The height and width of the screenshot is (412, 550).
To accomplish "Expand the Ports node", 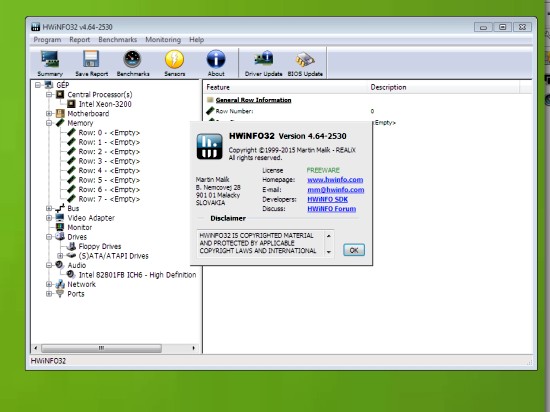I will (x=49, y=293).
